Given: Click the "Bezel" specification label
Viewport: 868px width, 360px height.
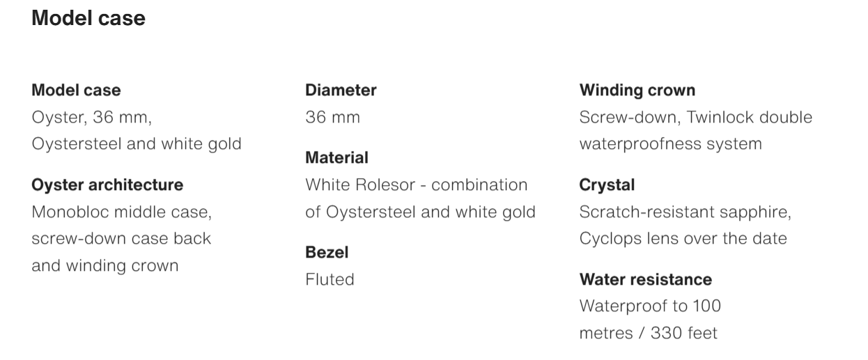Looking at the screenshot, I should point(327,253).
